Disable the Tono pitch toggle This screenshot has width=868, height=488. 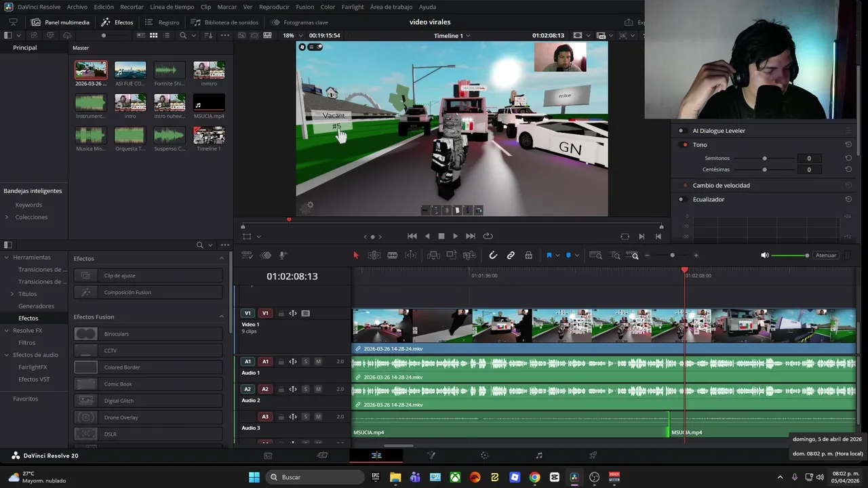[x=682, y=144]
